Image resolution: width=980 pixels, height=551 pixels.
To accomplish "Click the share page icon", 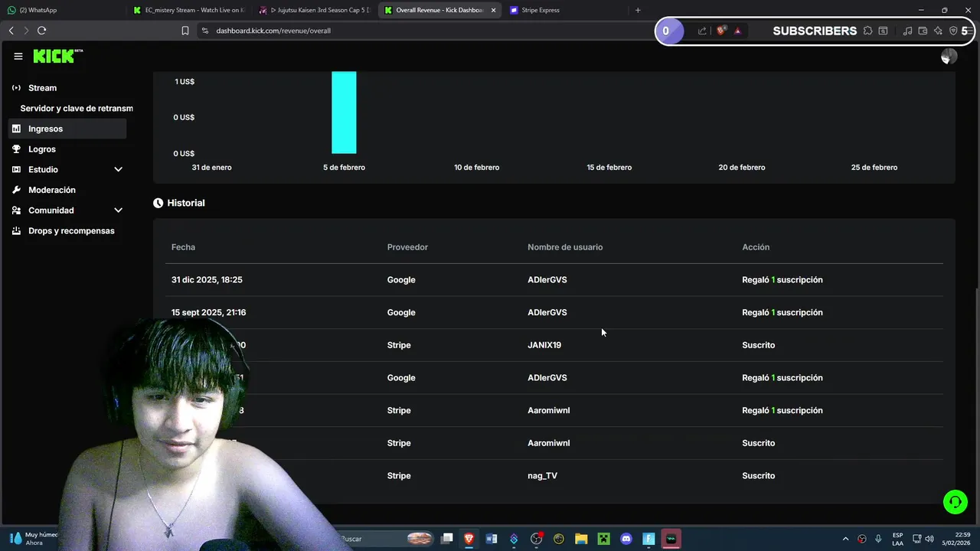I will [x=702, y=31].
